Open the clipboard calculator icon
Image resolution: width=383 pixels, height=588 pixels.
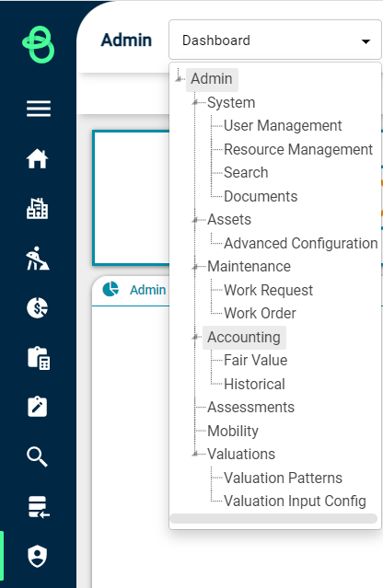coord(39,358)
